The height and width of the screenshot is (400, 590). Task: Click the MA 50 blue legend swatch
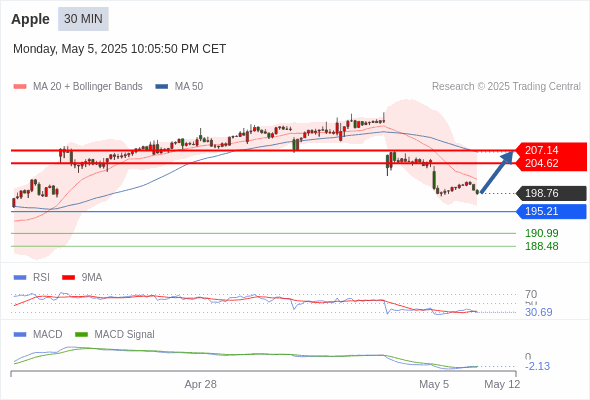pos(161,87)
